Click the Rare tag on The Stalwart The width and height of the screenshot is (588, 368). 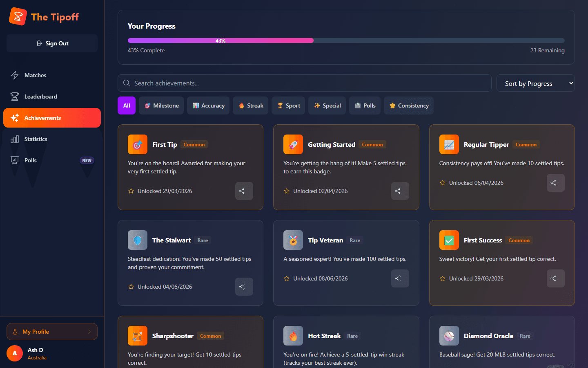tap(203, 240)
